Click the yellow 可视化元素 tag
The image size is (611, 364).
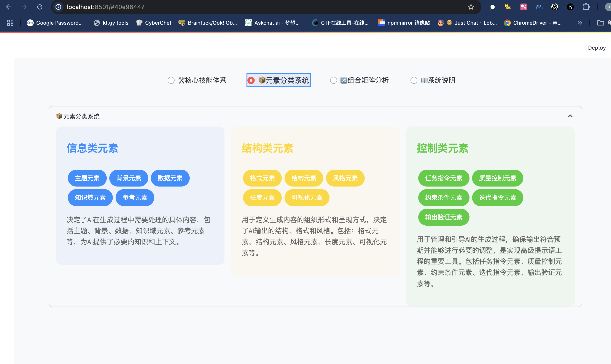[x=307, y=198]
